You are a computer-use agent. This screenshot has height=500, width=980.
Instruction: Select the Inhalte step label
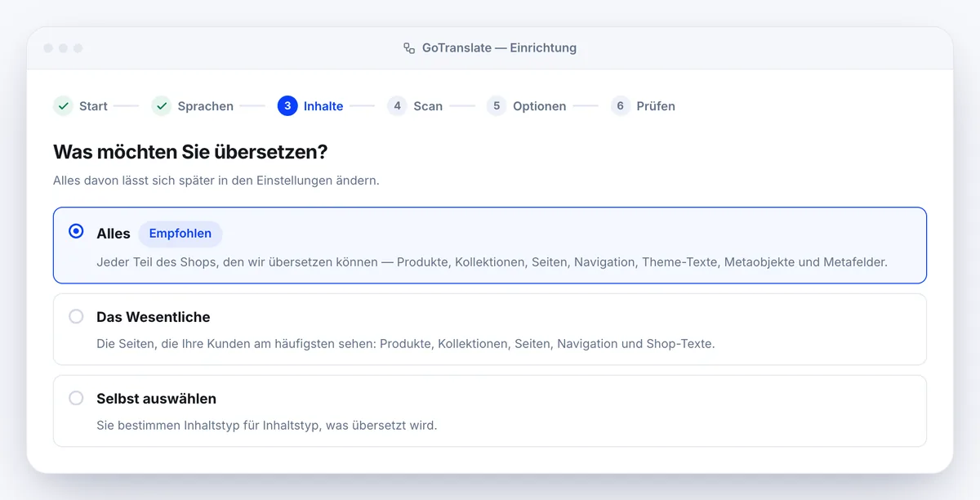click(323, 106)
